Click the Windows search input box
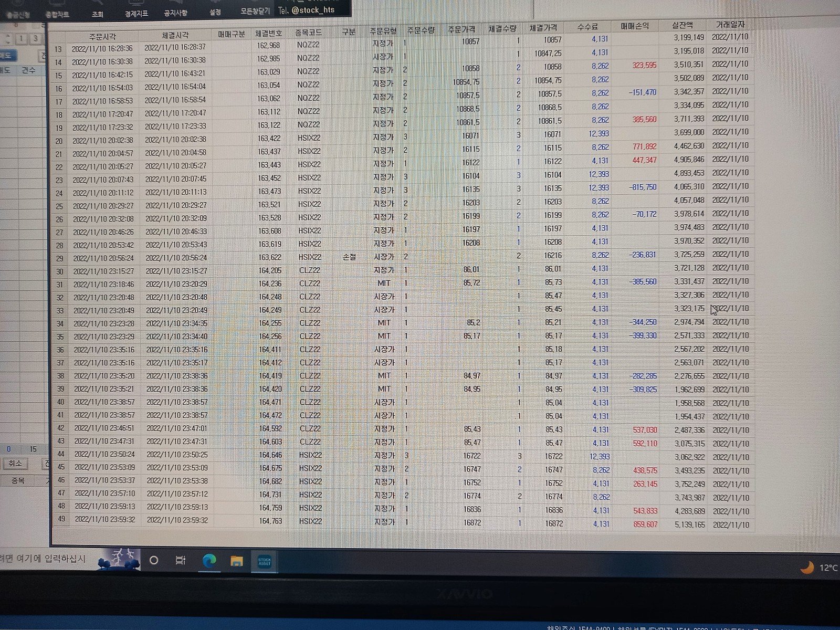This screenshot has height=630, width=840. pos(45,559)
